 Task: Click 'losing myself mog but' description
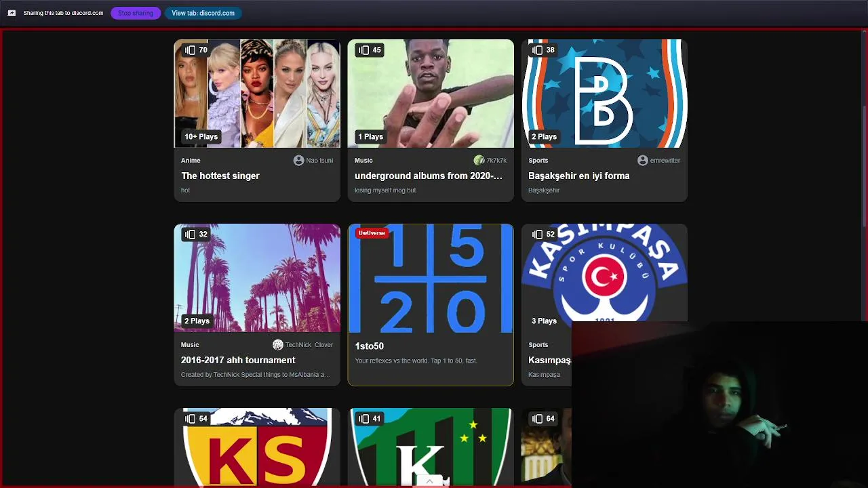385,190
